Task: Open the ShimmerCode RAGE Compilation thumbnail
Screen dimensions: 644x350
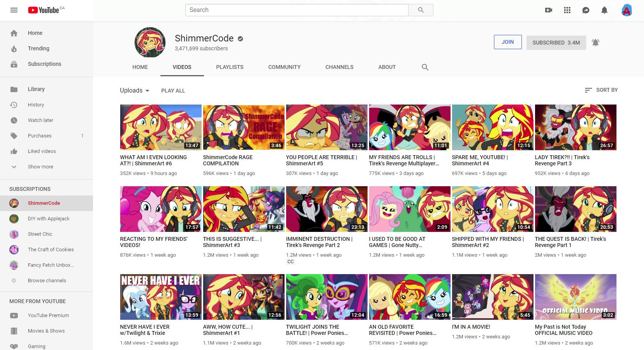Action: coord(244,127)
